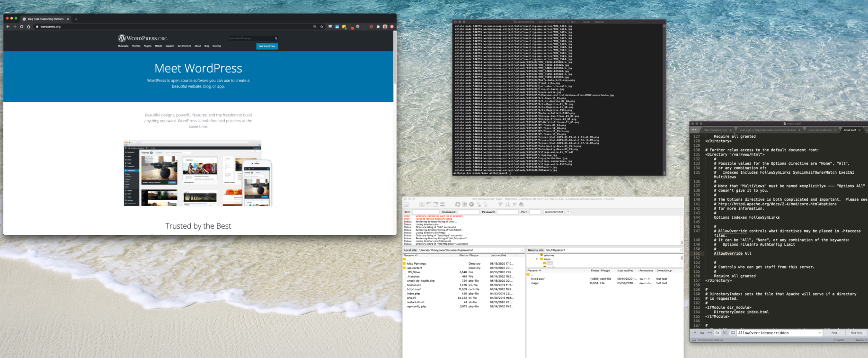
Task: Select remote file httpd.conf
Action: coord(538,279)
